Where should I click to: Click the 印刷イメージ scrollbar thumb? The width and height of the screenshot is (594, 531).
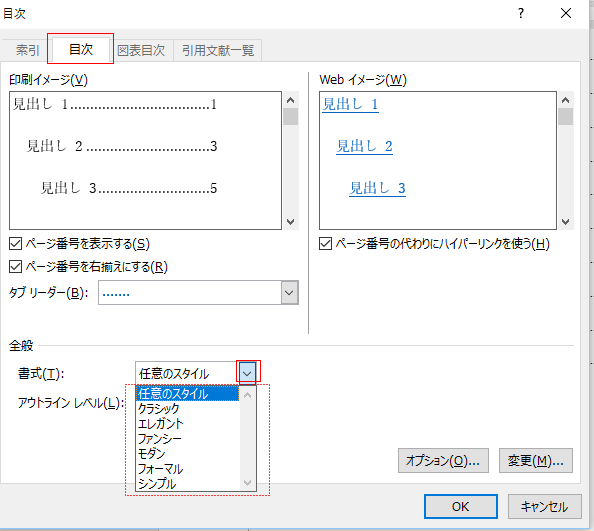point(291,117)
